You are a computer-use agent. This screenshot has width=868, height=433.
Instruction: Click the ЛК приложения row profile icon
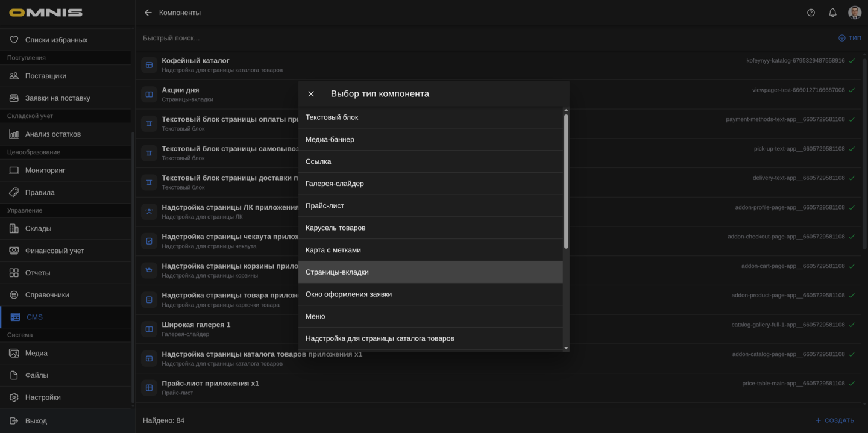[149, 212]
